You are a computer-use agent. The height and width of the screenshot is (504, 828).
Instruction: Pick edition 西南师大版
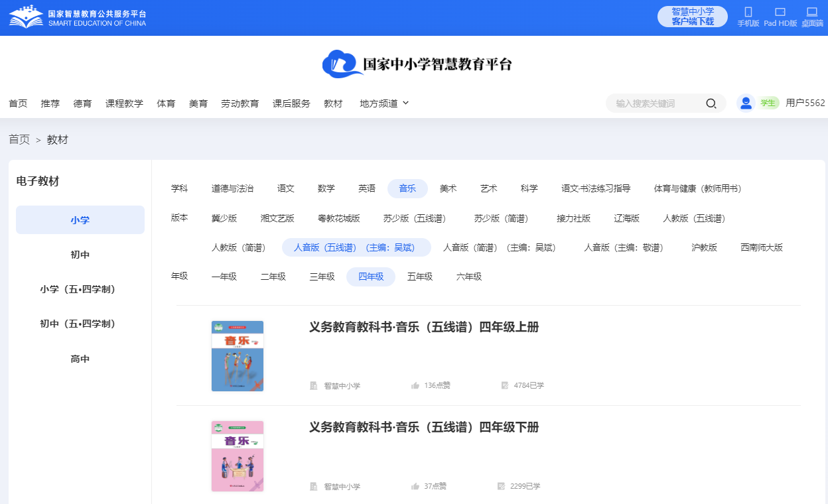coord(762,248)
